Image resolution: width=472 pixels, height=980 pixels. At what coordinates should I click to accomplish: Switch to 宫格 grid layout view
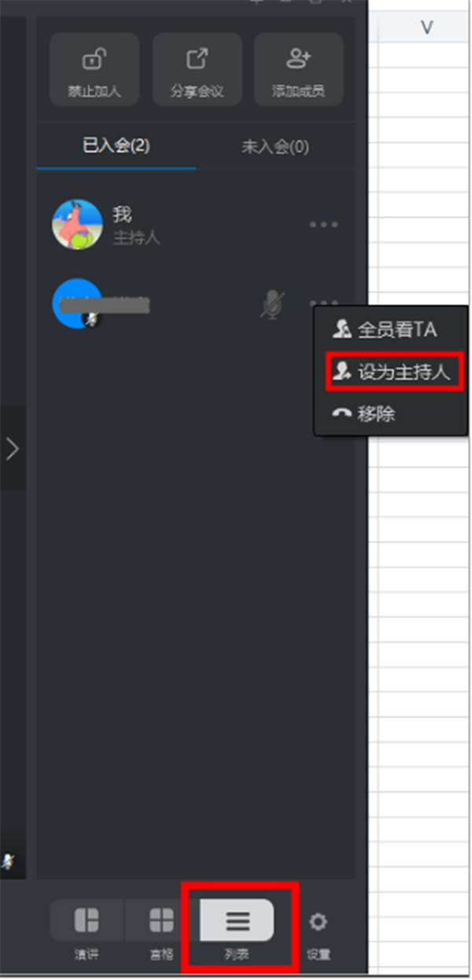click(x=160, y=930)
